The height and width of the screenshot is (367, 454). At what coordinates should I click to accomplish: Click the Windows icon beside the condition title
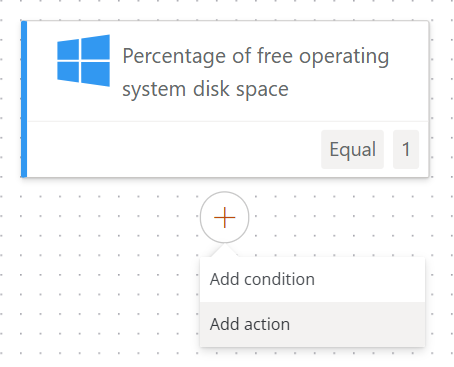(83, 61)
